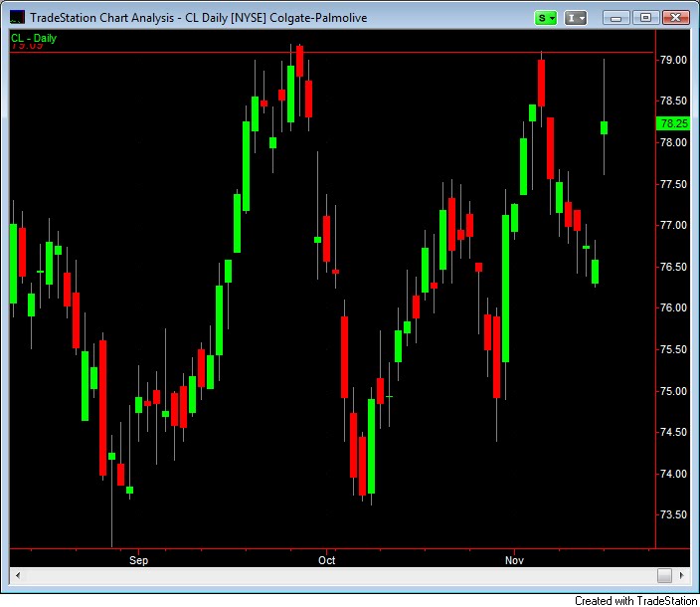Close the Chart Analysis window

click(676, 18)
